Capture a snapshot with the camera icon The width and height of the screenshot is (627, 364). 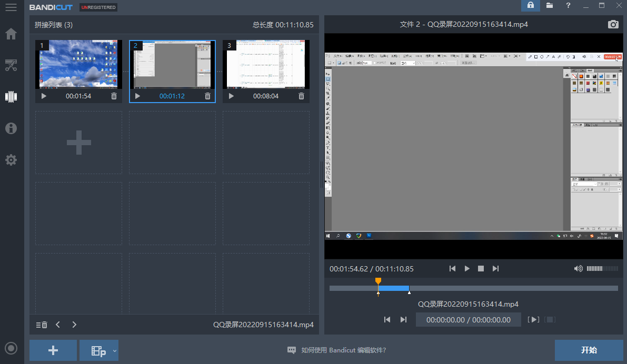tap(613, 24)
